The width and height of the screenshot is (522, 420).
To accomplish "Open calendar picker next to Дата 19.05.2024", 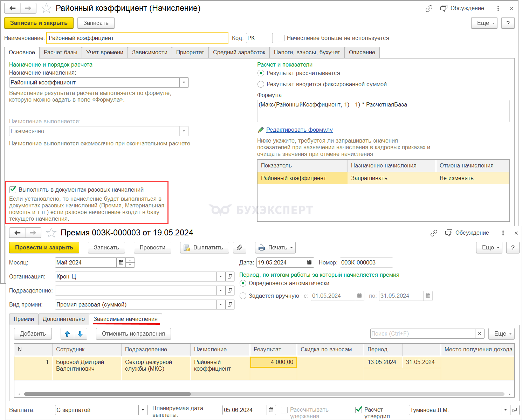I will tap(309, 262).
